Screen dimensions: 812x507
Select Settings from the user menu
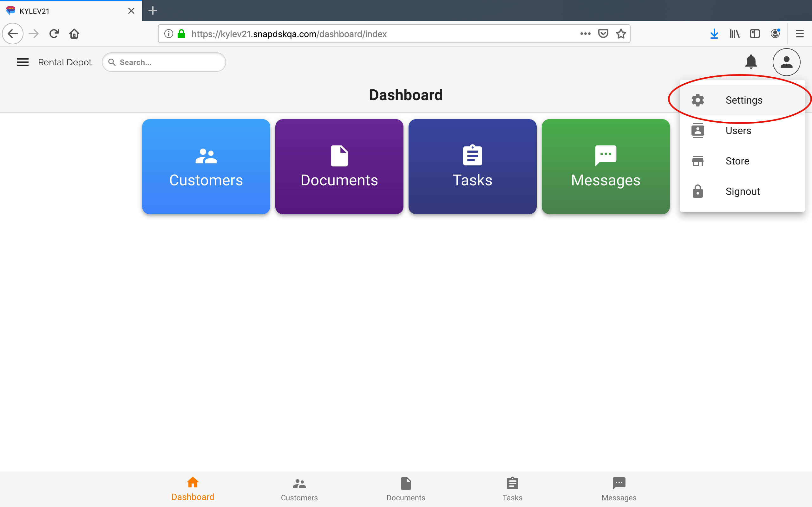tap(743, 100)
